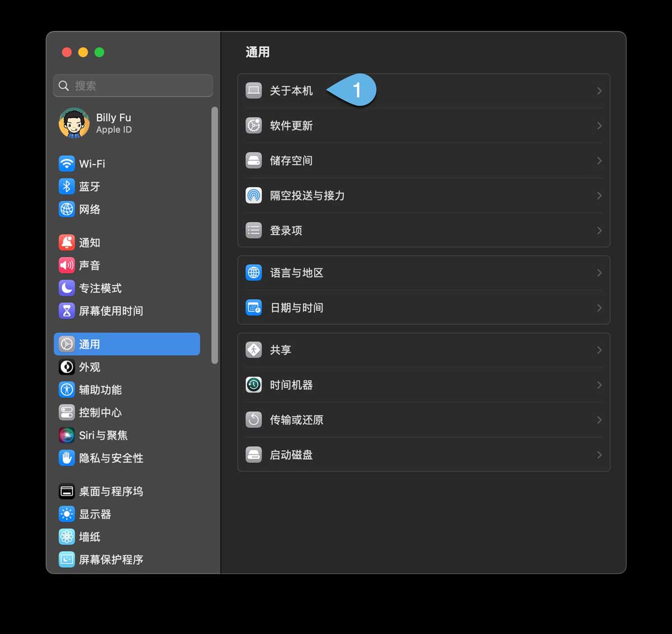Open the 日期与时间 chevron arrow
This screenshot has width=672, height=634.
pyautogui.click(x=599, y=308)
